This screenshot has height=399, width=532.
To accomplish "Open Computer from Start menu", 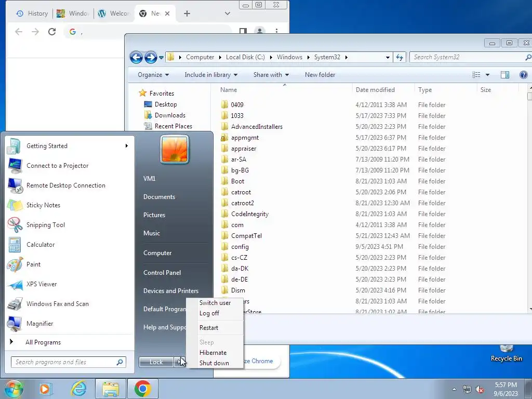I will coord(157,253).
